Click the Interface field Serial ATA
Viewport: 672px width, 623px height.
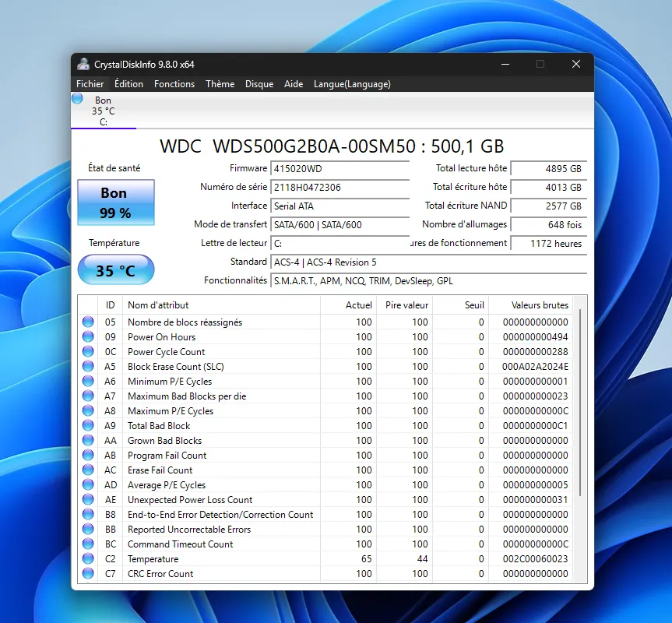(x=340, y=206)
